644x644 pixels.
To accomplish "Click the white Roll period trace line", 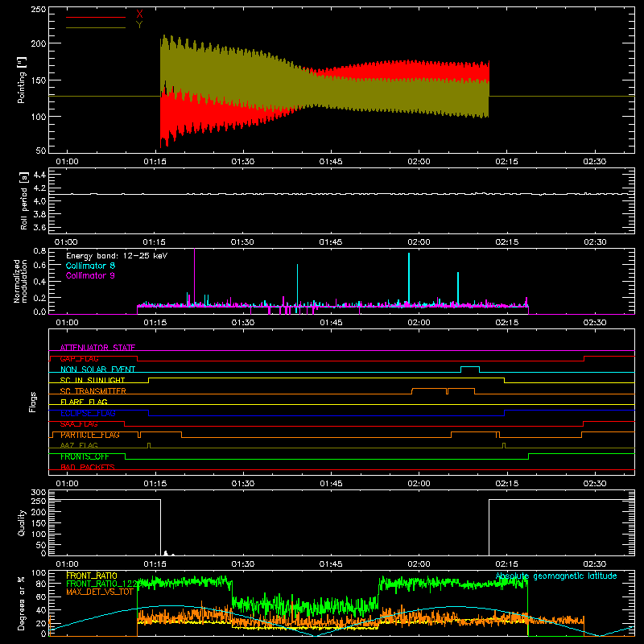I will point(341,194).
